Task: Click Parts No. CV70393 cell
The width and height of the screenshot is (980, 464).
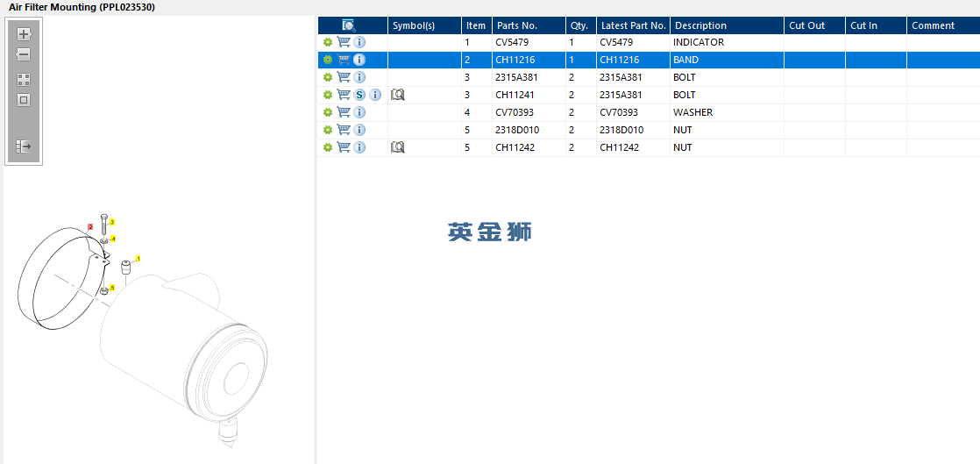Action: pyautogui.click(x=529, y=112)
